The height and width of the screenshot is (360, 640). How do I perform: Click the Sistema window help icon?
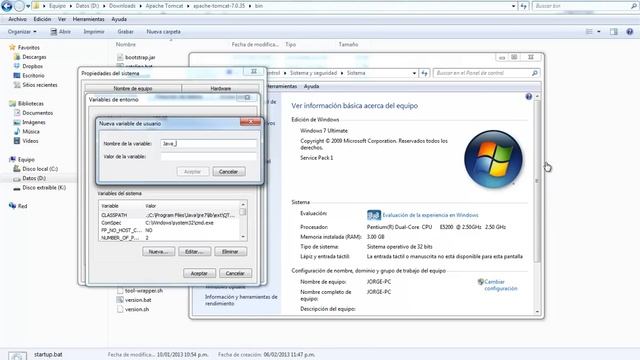click(x=529, y=97)
